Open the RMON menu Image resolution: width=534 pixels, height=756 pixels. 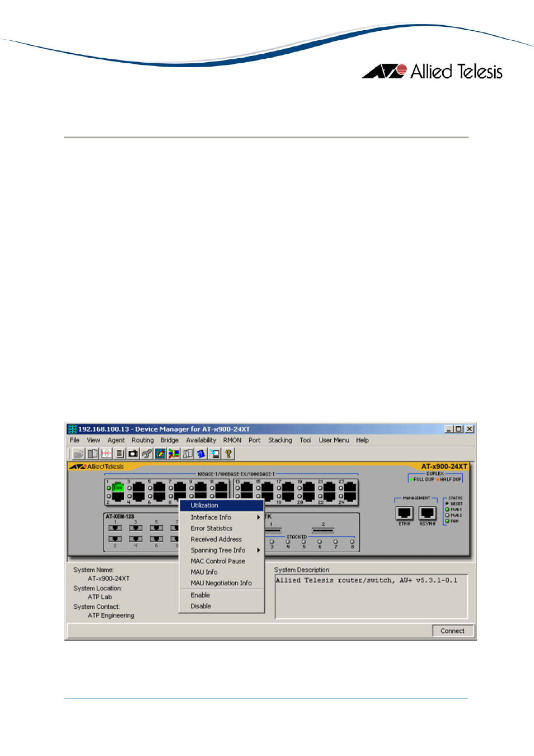click(x=232, y=440)
